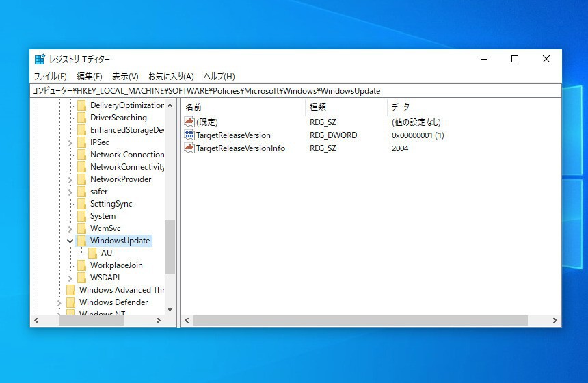The width and height of the screenshot is (588, 383).
Task: Click the IPSec folder icon
Action: 82,142
